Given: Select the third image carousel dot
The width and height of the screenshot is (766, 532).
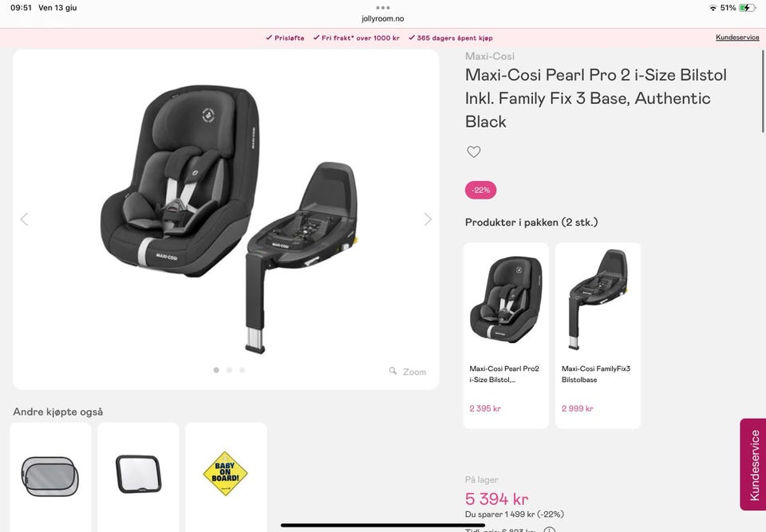Looking at the screenshot, I should (x=243, y=370).
